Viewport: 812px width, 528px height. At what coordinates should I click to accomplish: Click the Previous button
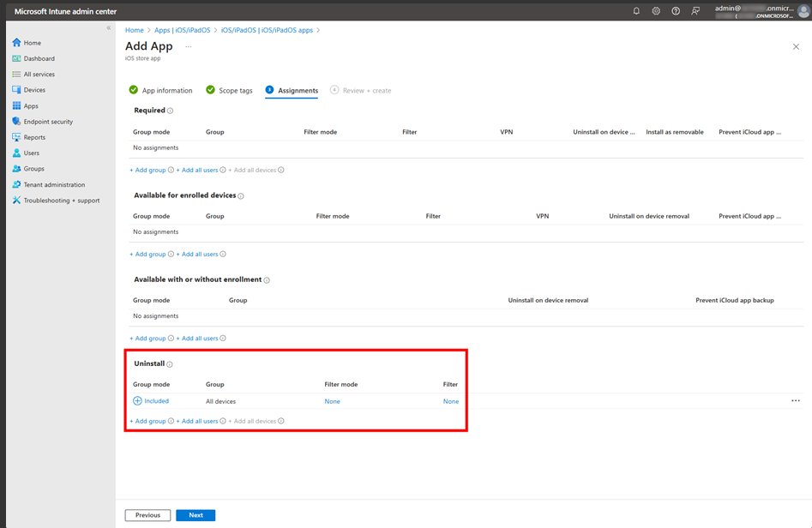click(147, 515)
